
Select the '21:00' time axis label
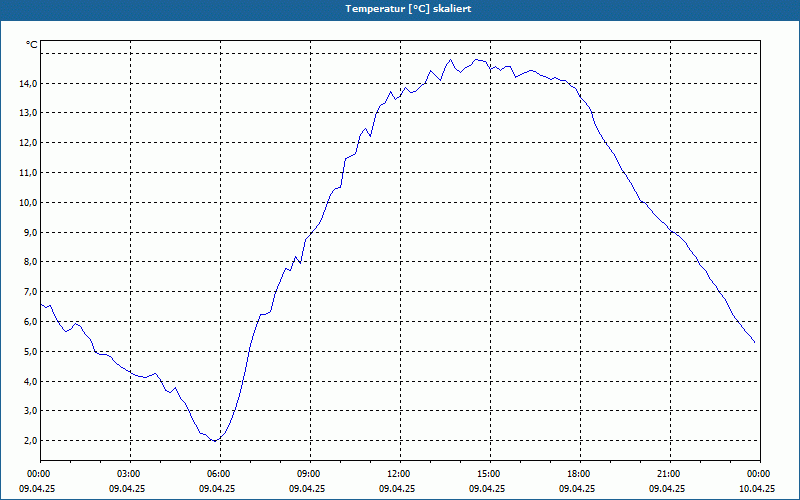[668, 474]
